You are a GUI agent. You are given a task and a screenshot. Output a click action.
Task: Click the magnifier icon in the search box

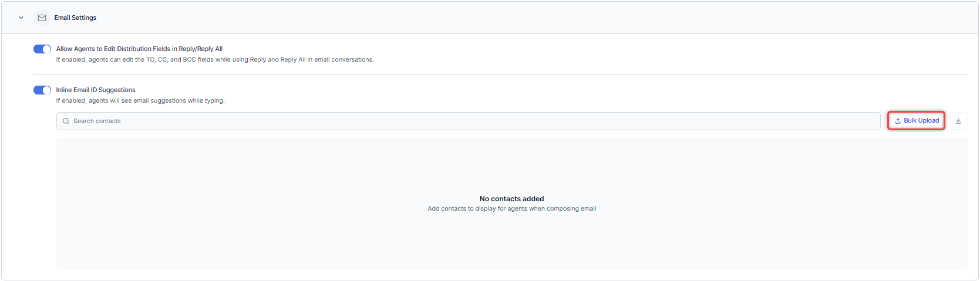coord(66,121)
